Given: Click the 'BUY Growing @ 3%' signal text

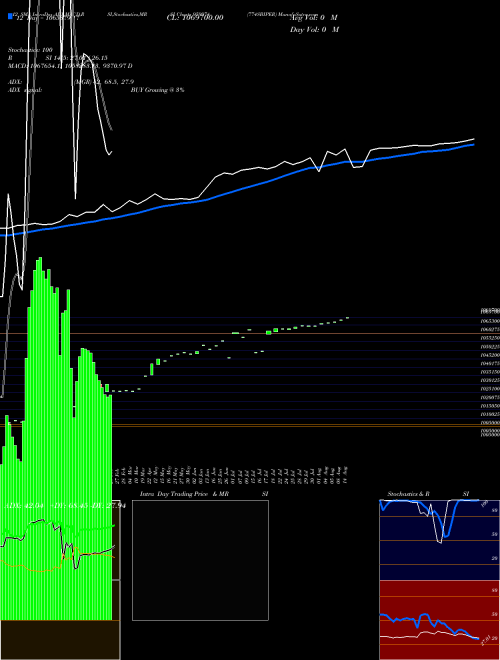Looking at the screenshot, I should click(157, 90).
